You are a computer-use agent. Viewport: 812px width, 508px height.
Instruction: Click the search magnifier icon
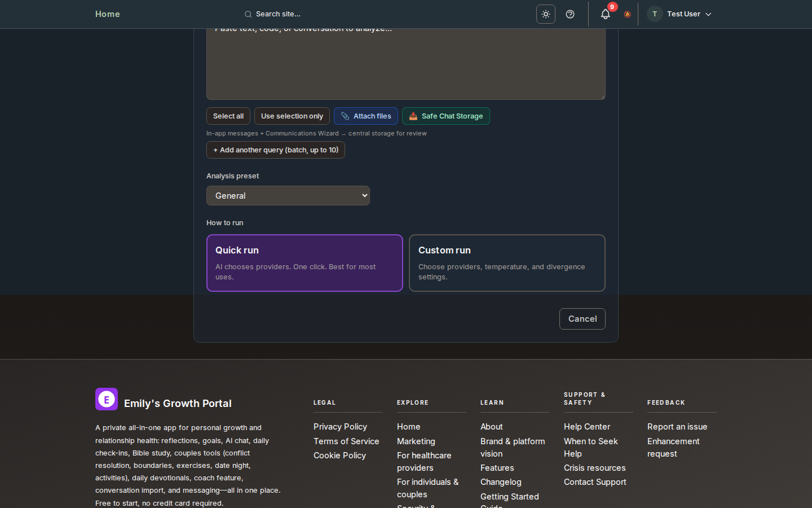[x=248, y=14]
